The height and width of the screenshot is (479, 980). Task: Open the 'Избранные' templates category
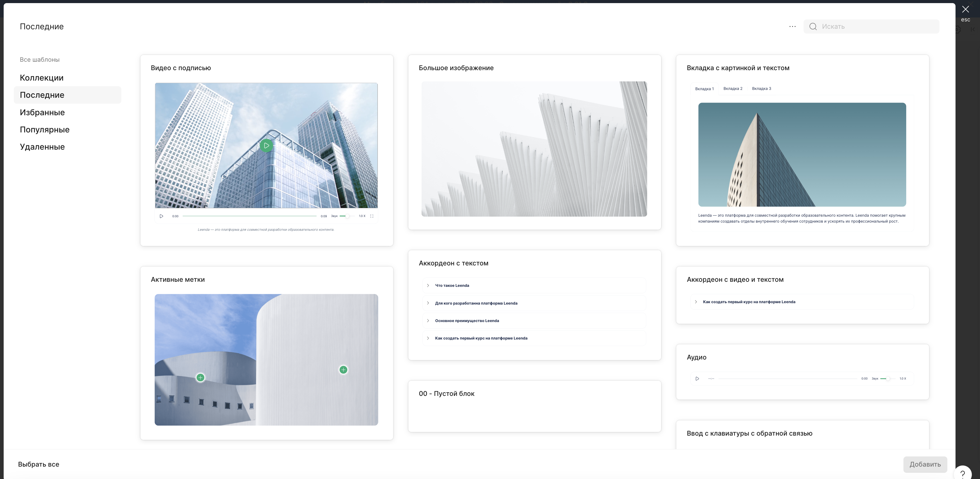coord(42,112)
